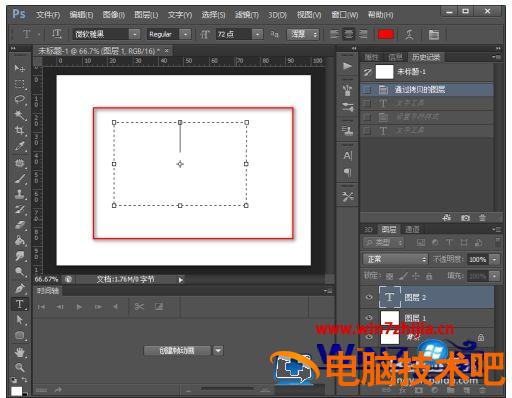The width and height of the screenshot is (512, 398).
Task: Toggle lock all icon in Layers panel
Action: pyautogui.click(x=429, y=276)
